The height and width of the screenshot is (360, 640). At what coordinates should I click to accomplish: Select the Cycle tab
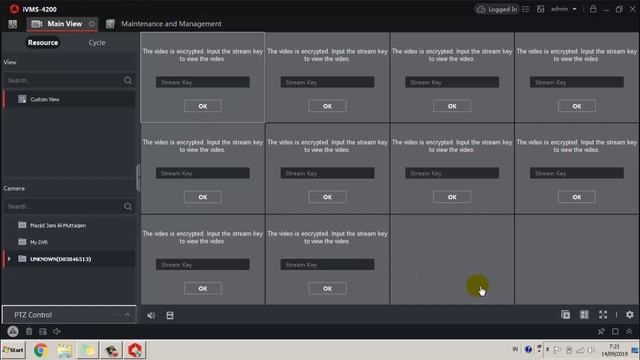tap(97, 42)
